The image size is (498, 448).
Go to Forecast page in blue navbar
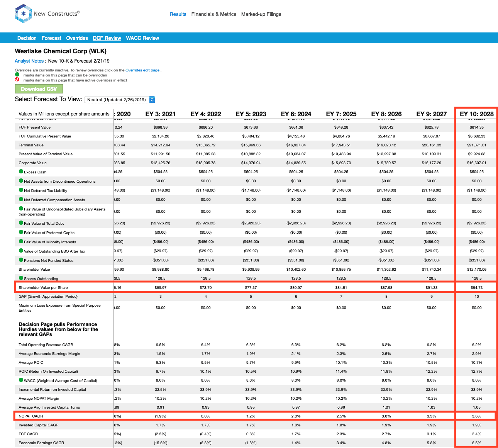pos(51,38)
